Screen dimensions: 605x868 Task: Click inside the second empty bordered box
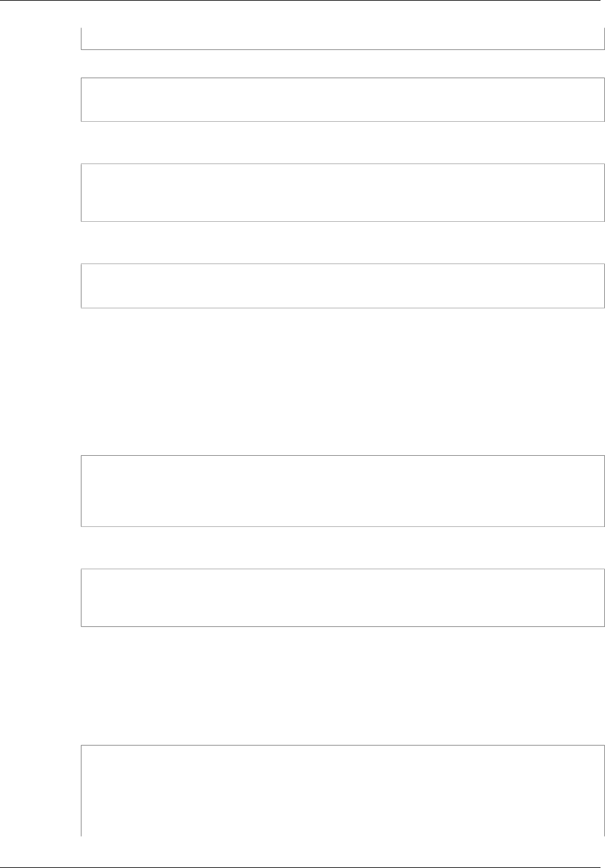pos(343,100)
